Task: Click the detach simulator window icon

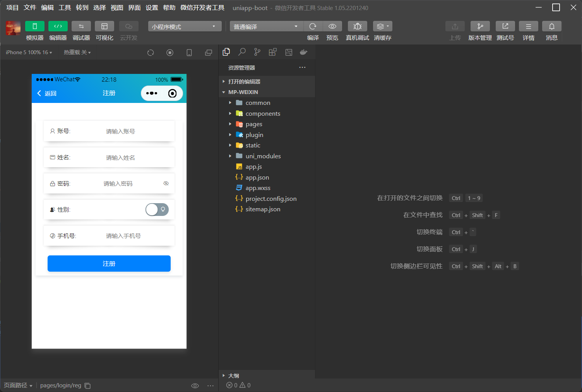Action: 209,53
